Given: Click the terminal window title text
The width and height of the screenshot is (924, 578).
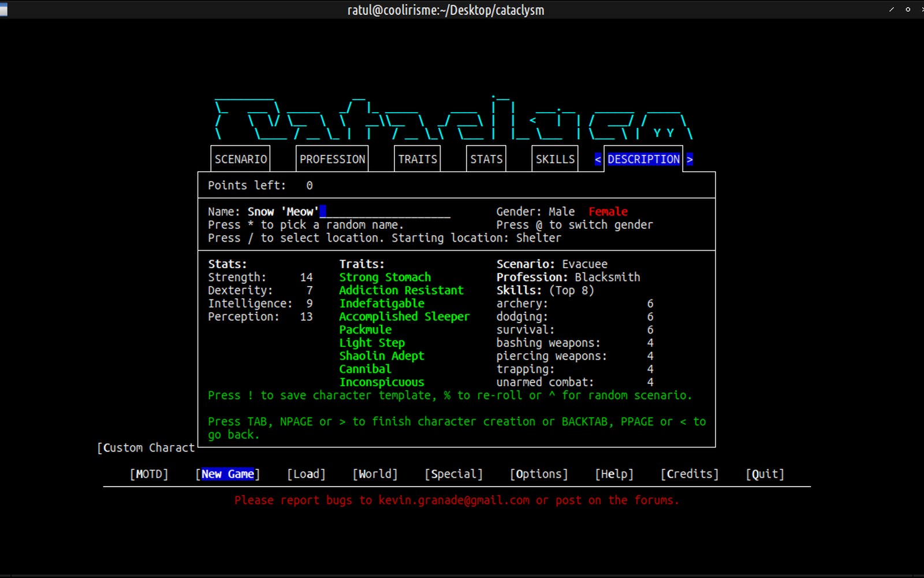Looking at the screenshot, I should (446, 10).
